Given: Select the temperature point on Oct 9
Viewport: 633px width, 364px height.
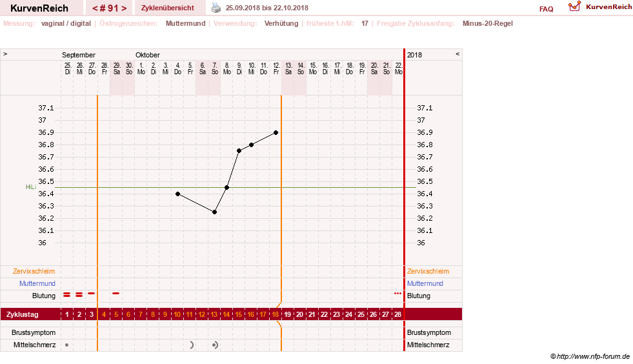Looking at the screenshot, I should [239, 150].
